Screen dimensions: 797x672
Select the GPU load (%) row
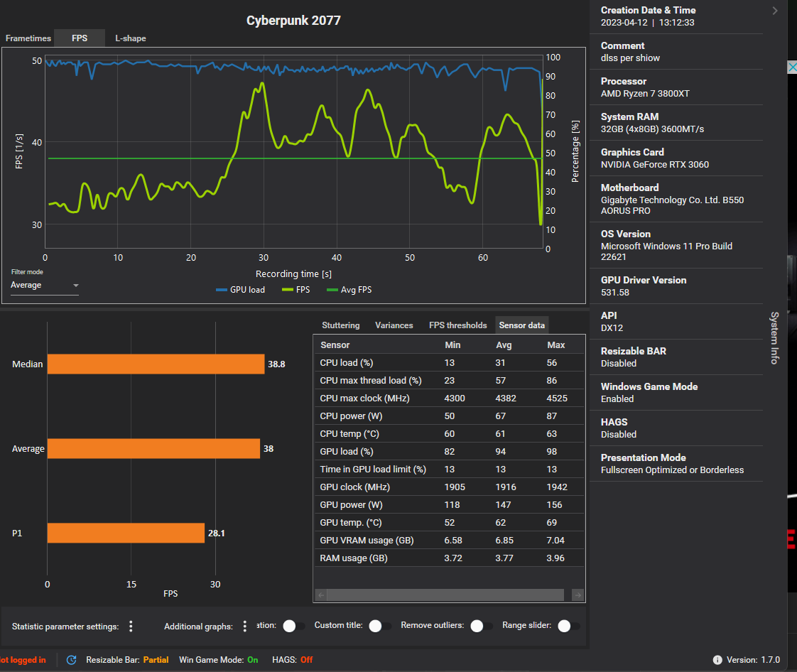click(450, 452)
